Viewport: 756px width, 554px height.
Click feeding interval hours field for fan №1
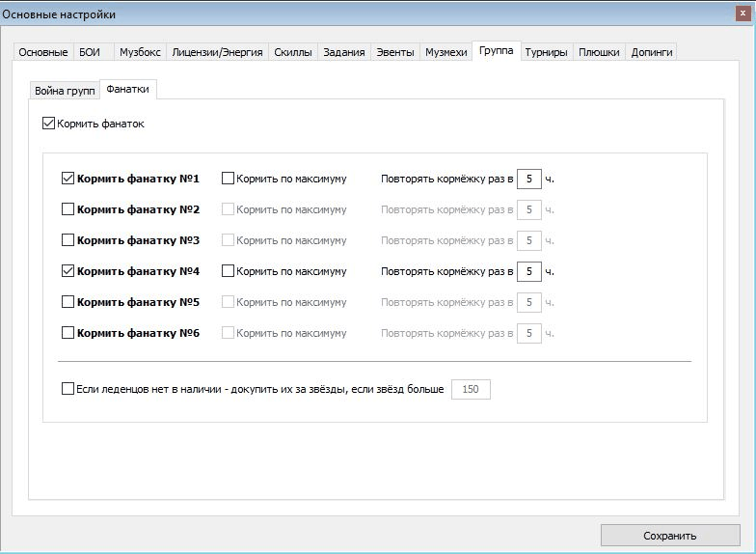coord(528,180)
